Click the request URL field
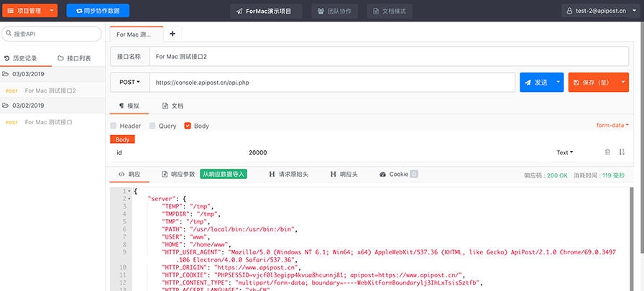644x291 pixels. [x=332, y=83]
